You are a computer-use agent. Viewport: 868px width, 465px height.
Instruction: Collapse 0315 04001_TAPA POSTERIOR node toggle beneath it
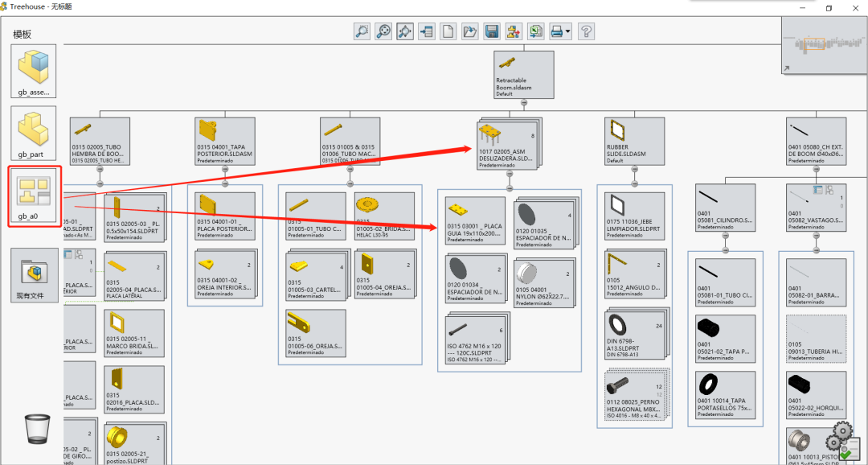tap(225, 169)
